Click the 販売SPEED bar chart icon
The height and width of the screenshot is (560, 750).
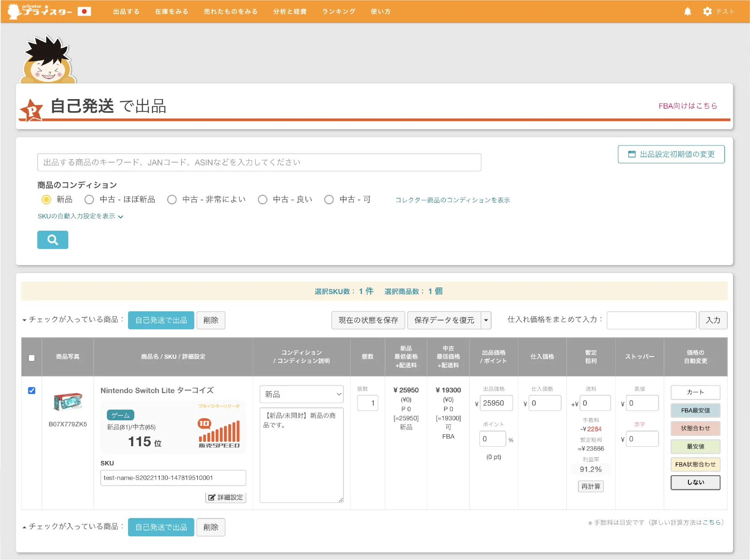click(x=219, y=433)
